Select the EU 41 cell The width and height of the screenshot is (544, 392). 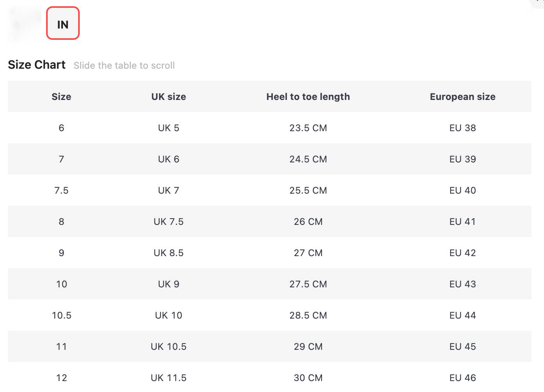[462, 222]
